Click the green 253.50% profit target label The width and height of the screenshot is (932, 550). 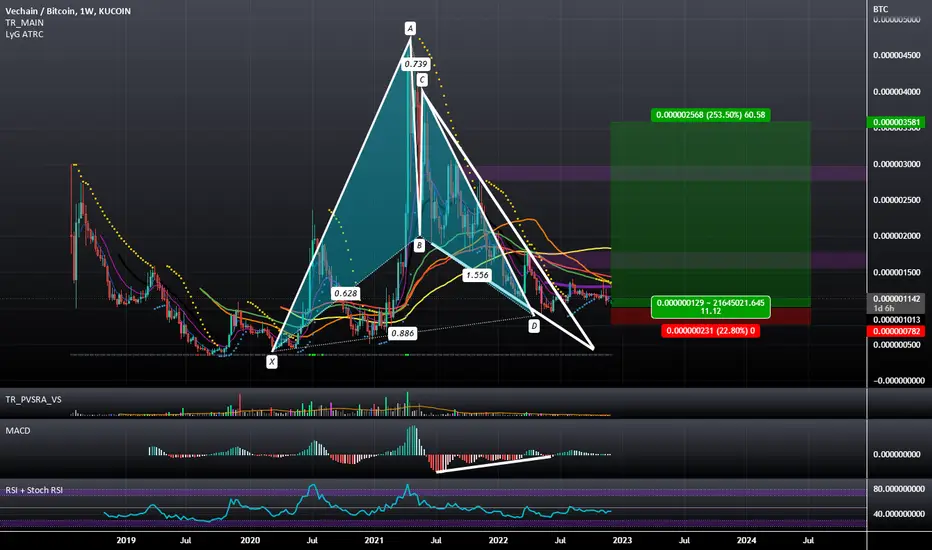[710, 115]
